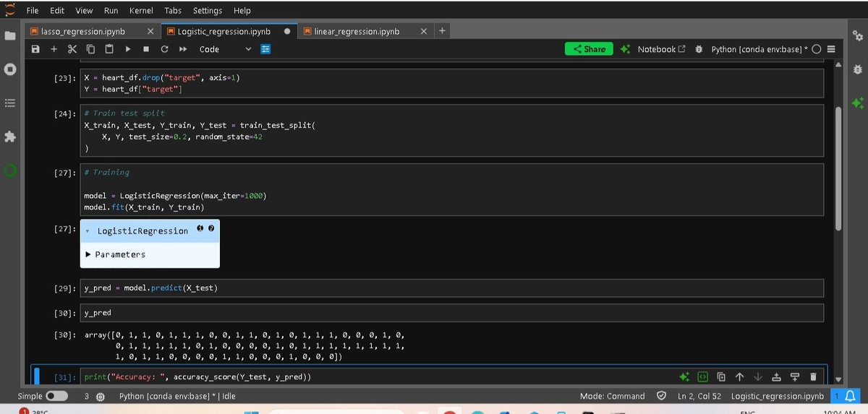Image resolution: width=868 pixels, height=414 pixels.
Task: Open the extension manager puzzle icon
Action: pos(10,137)
